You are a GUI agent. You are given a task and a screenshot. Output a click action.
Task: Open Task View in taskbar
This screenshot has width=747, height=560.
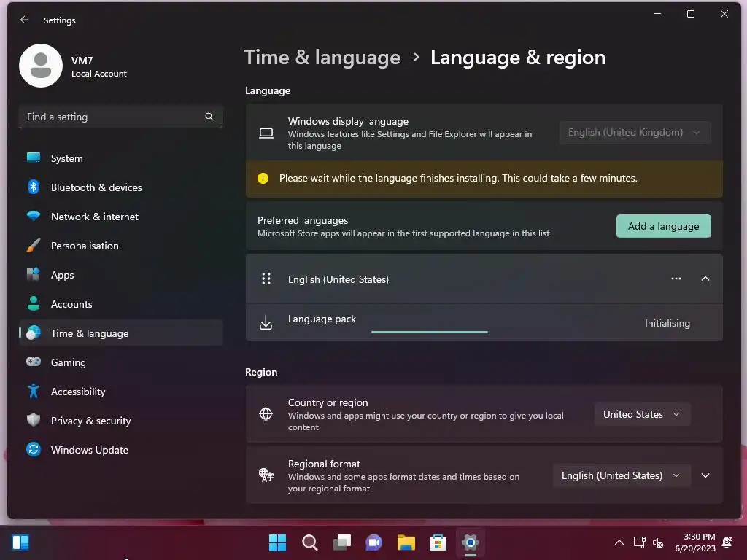[342, 542]
